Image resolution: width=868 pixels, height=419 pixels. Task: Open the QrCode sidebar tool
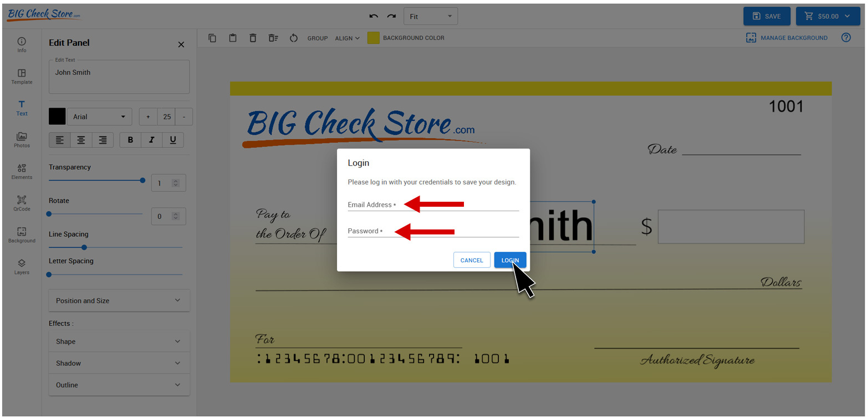[22, 203]
